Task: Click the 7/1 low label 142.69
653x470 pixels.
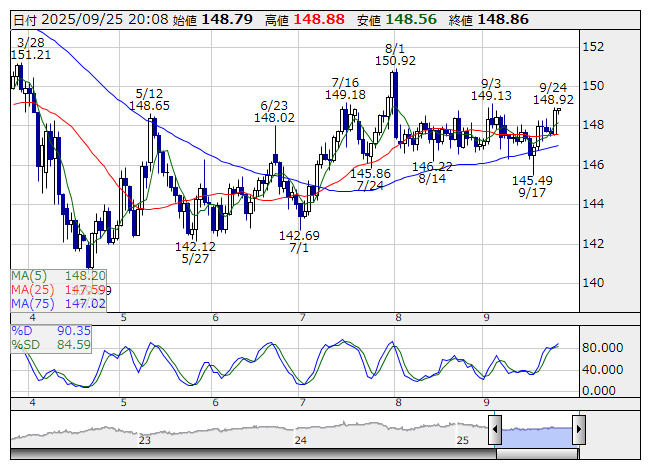Action: point(299,235)
